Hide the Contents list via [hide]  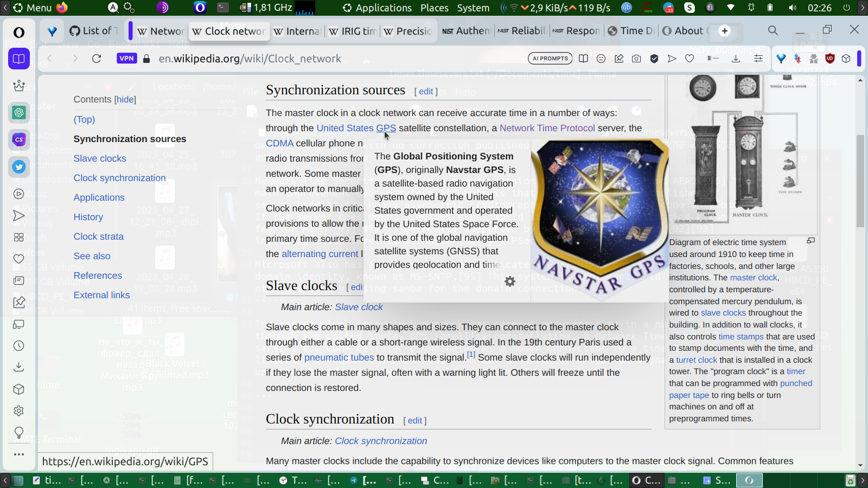click(125, 99)
